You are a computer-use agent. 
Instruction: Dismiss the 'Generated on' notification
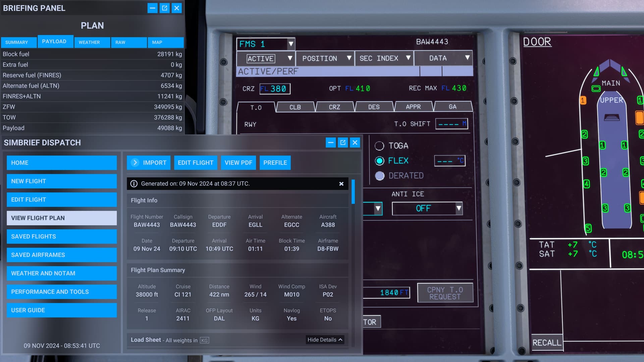[x=341, y=184]
